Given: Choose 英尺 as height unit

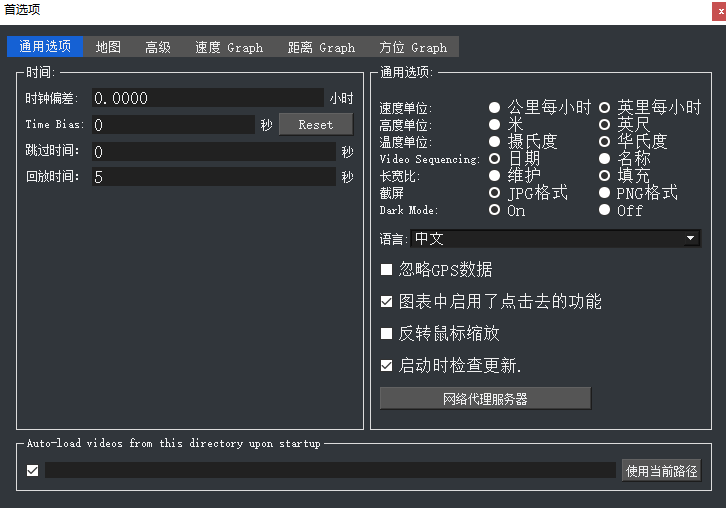Looking at the screenshot, I should click(x=625, y=124).
